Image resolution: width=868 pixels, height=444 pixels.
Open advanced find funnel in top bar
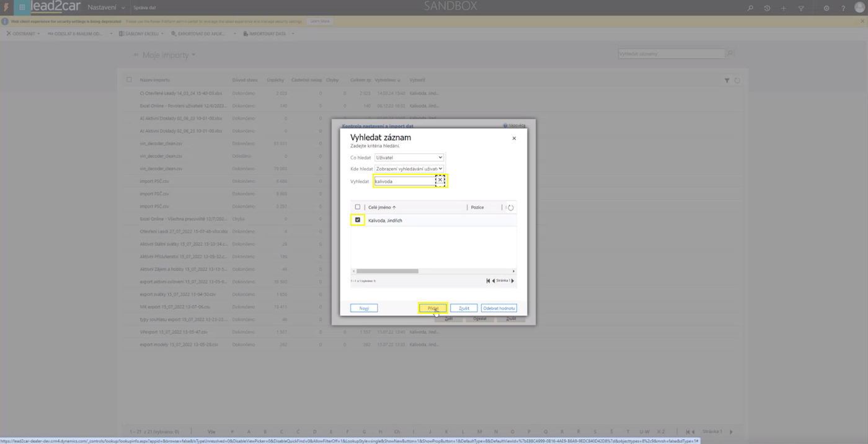[x=801, y=8]
